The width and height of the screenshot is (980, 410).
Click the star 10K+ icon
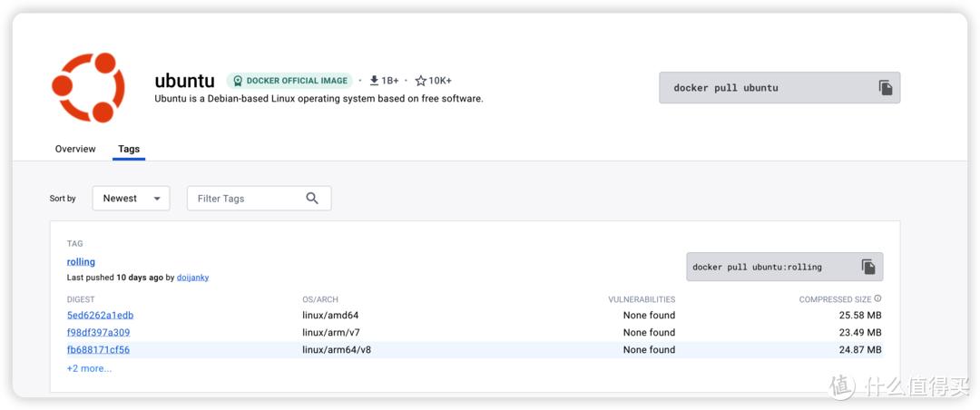[x=421, y=81]
